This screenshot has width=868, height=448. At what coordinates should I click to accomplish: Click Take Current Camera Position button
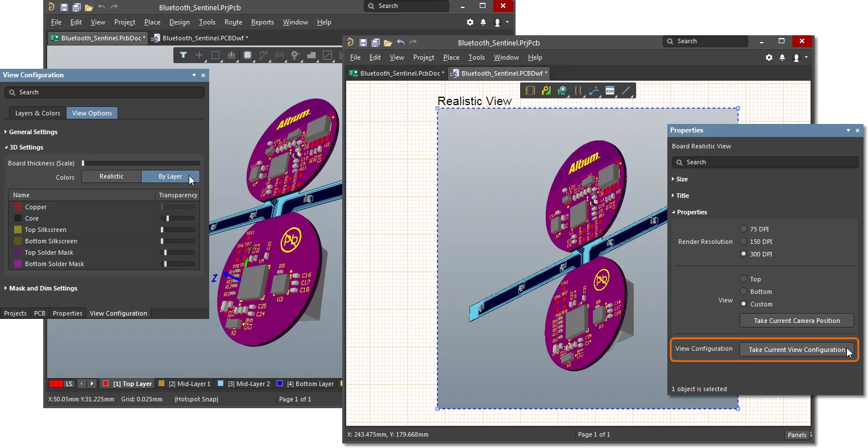(x=797, y=321)
